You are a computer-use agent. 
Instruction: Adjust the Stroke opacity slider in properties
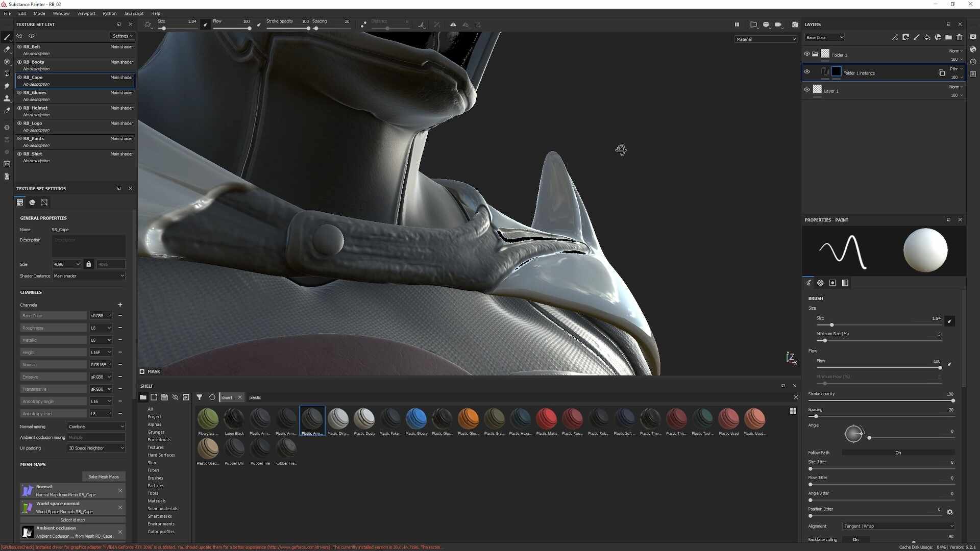(881, 400)
